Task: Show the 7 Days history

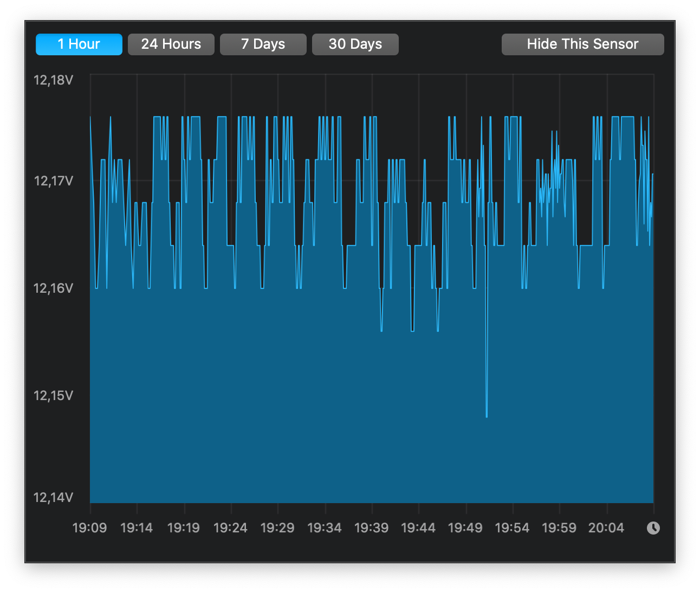Action: click(x=263, y=44)
